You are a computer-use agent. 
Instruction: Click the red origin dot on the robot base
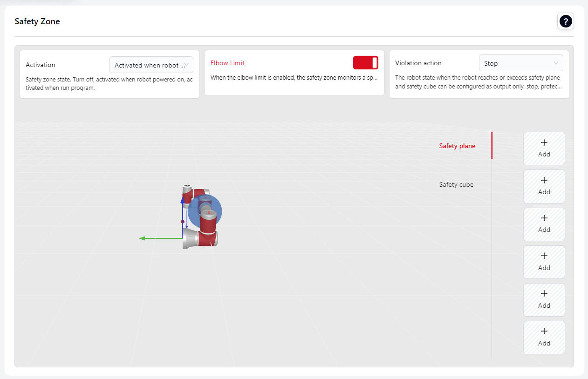[x=183, y=222]
